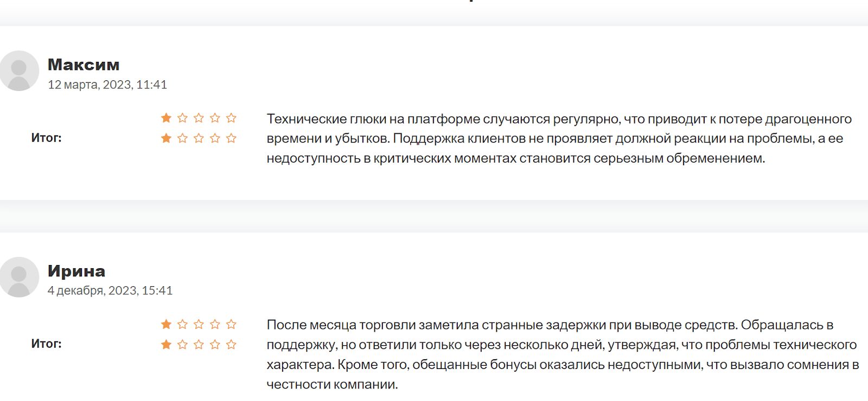The width and height of the screenshot is (868, 401).
Task: Click the date 4 декабря, 2023, 15:41
Action: pos(110,291)
